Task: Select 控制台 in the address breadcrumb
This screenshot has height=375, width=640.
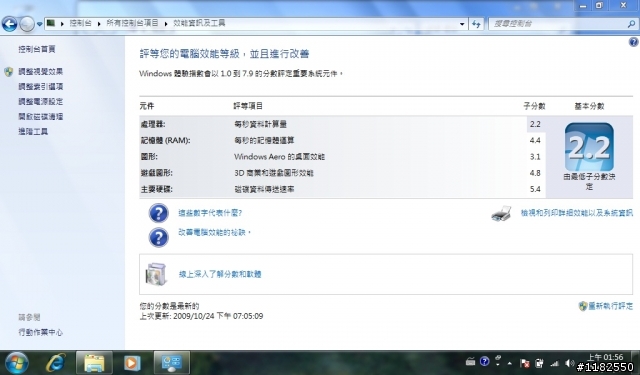Action: [80, 23]
